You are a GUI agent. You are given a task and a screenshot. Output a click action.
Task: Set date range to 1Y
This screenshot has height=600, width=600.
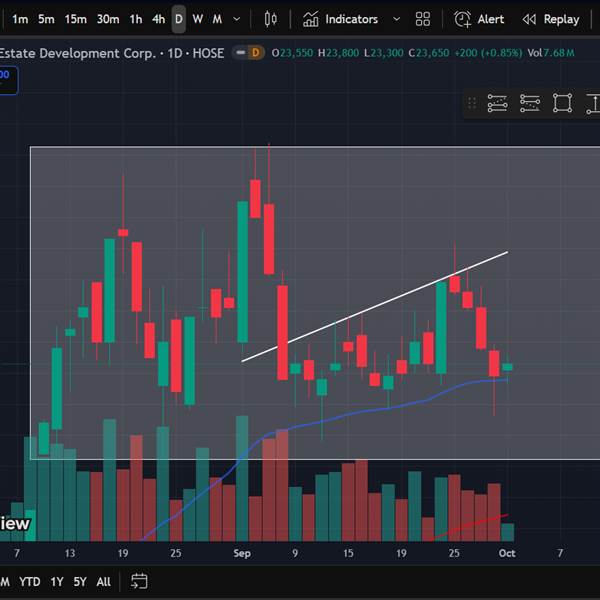click(x=57, y=582)
